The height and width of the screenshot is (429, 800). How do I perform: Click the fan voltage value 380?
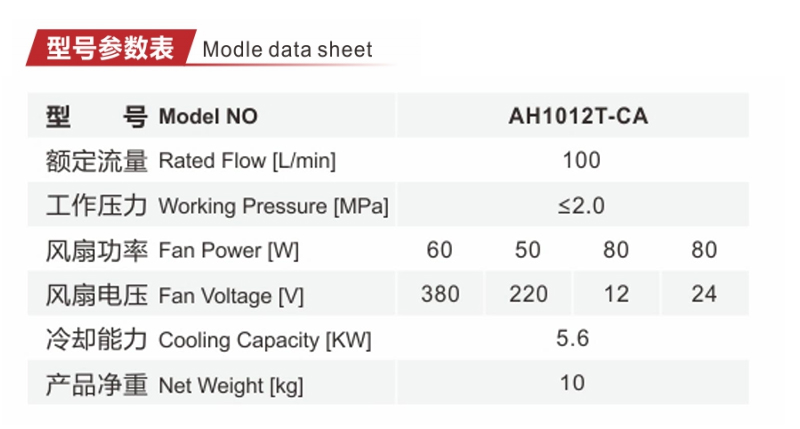[440, 294]
